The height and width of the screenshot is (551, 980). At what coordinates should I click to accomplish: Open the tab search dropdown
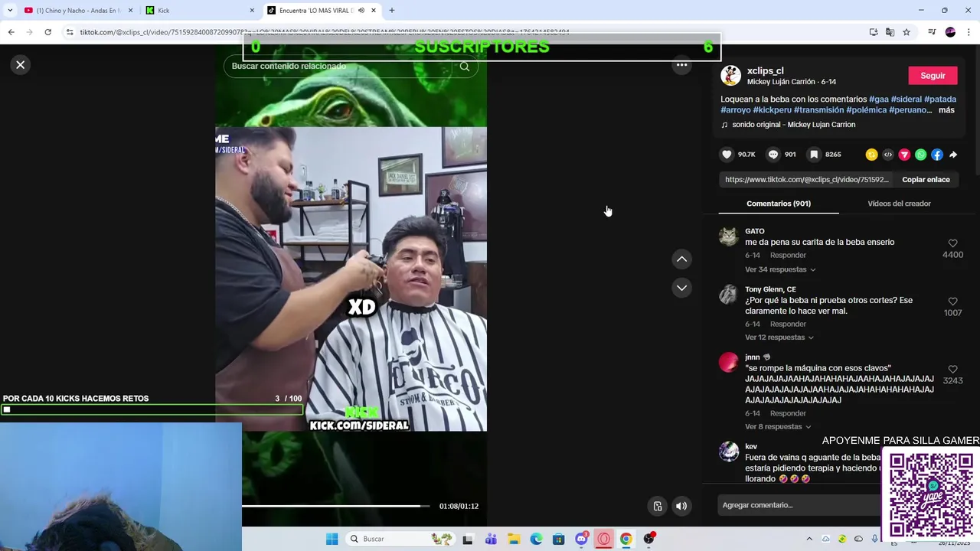10,11
